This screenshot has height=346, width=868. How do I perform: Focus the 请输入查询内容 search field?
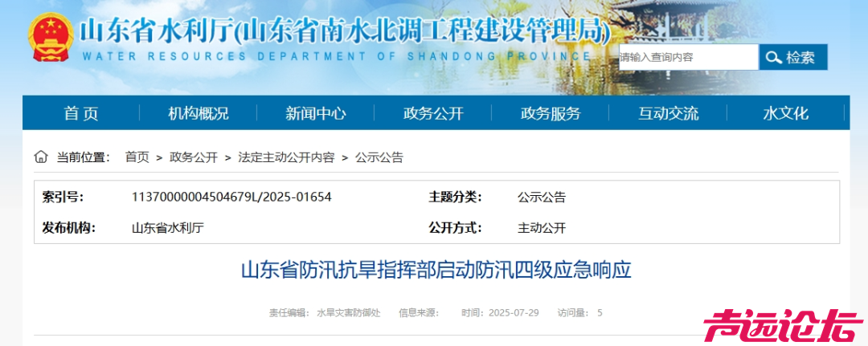689,57
